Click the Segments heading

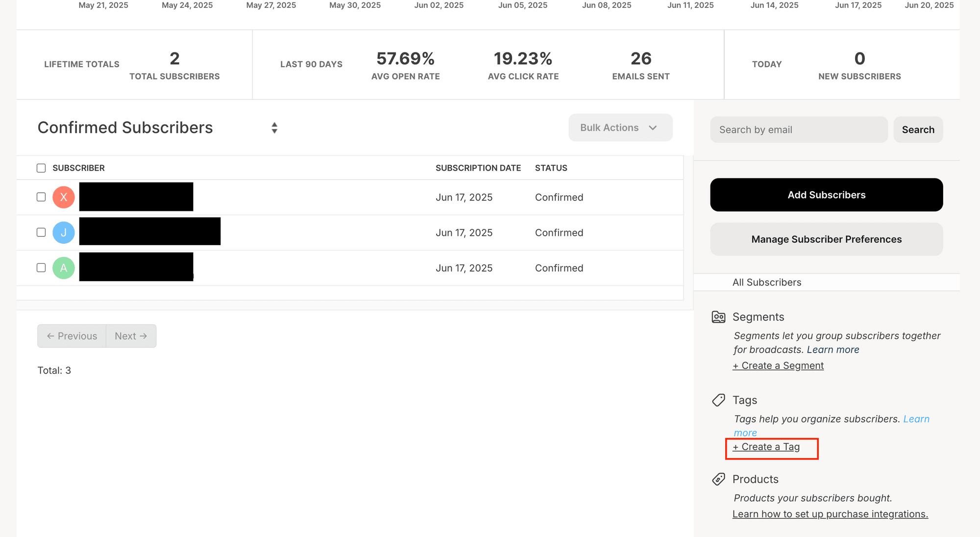[758, 317]
